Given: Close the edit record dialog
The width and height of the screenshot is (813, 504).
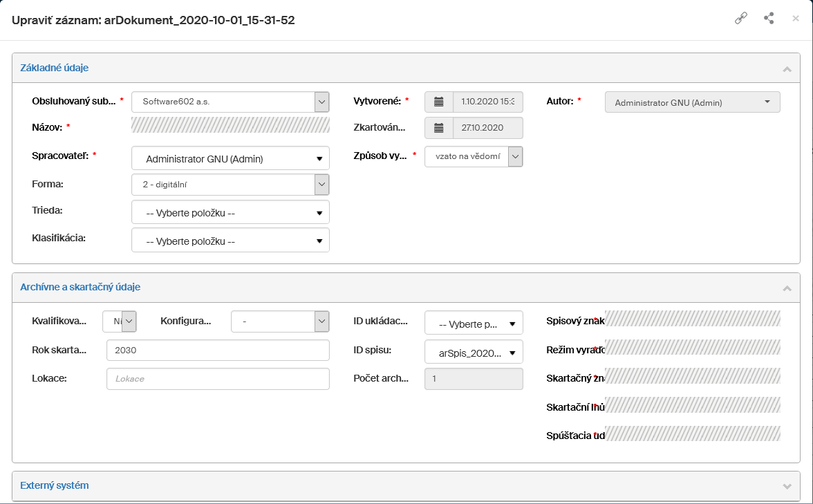Looking at the screenshot, I should point(795,19).
